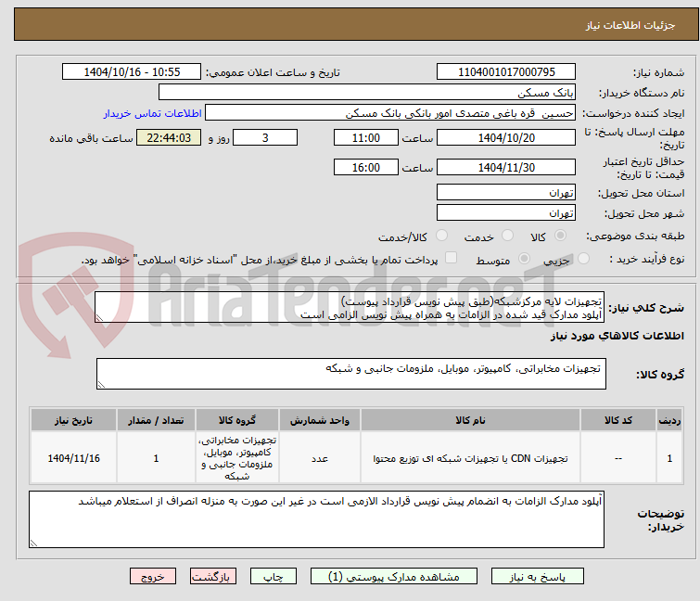Click the بانک مسکن buyer name field
700x601 pixels.
pos(366,93)
